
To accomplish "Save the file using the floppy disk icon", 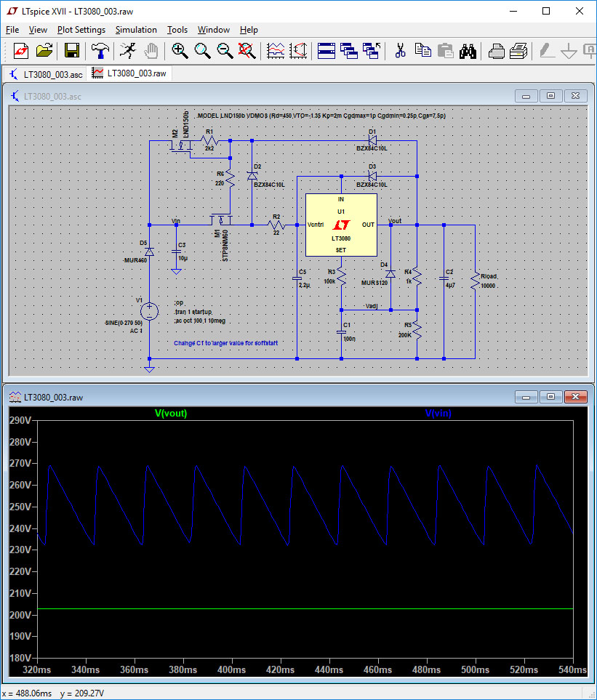I will click(72, 51).
